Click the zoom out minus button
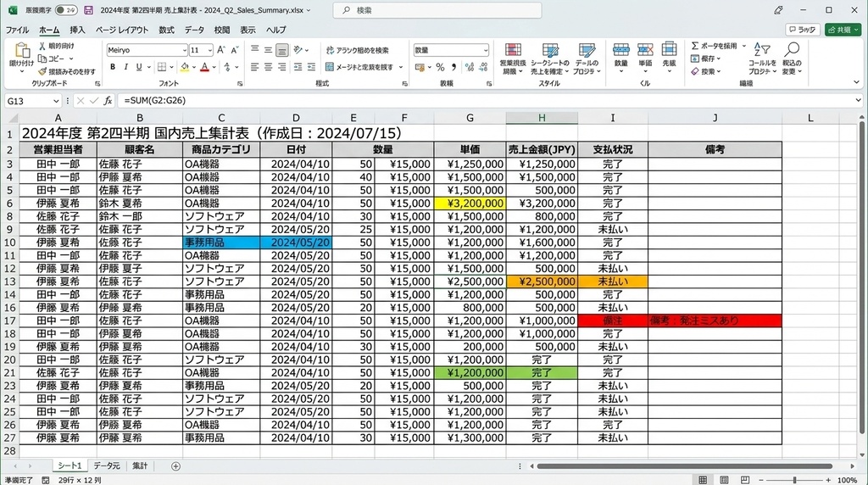 pyautogui.click(x=761, y=480)
